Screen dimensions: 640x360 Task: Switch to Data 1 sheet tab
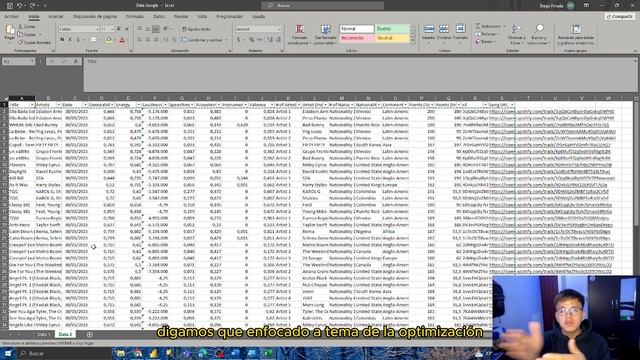(43, 334)
